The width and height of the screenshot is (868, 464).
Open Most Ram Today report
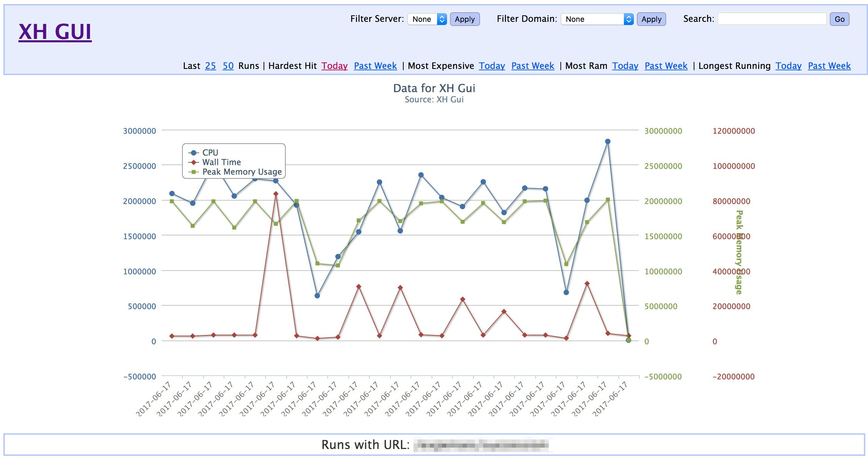(625, 66)
